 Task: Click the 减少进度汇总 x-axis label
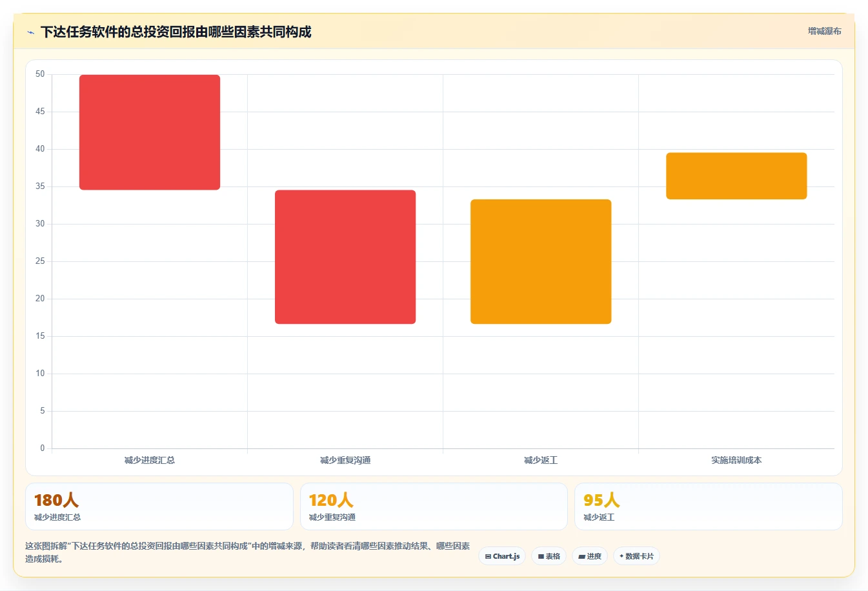(150, 460)
